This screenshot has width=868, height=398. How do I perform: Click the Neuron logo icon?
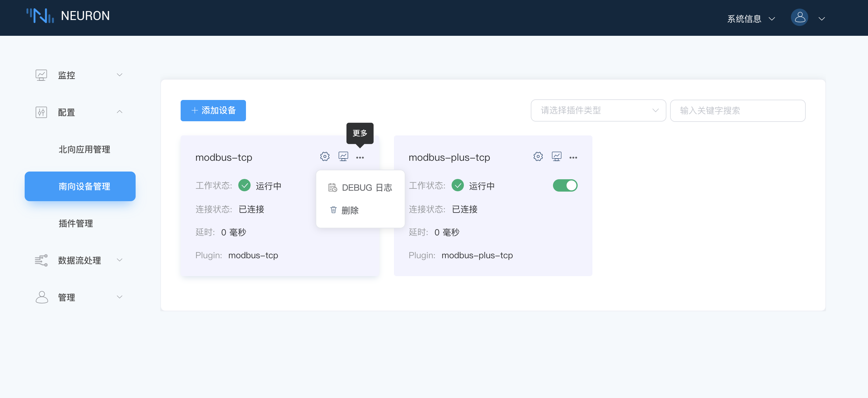tap(40, 16)
